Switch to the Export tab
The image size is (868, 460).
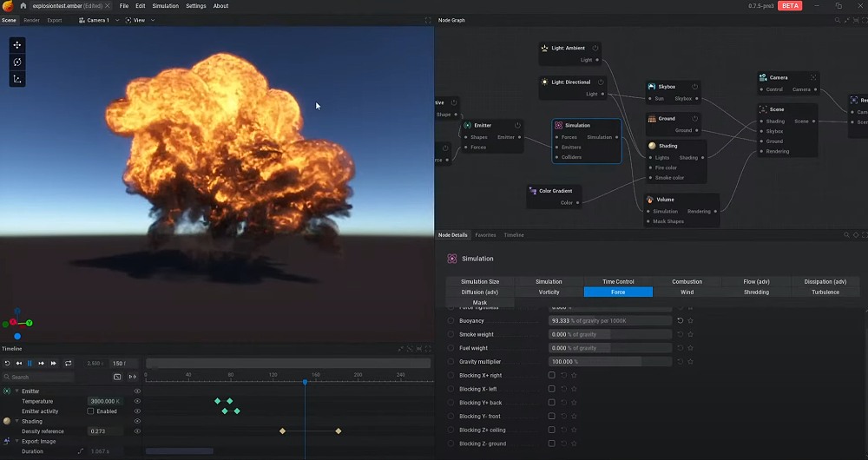click(x=54, y=20)
